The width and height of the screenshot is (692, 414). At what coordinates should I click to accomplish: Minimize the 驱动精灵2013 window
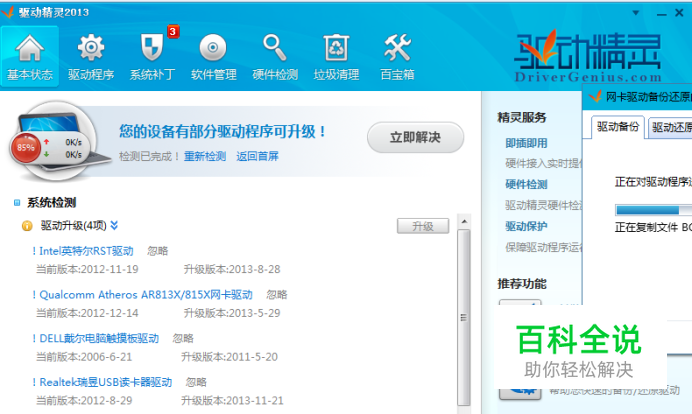[x=661, y=14]
